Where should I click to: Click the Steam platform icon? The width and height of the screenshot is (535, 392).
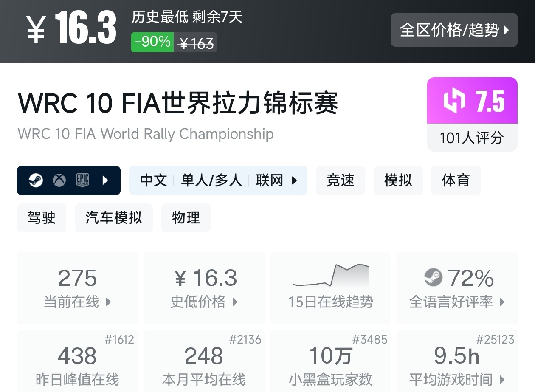click(36, 180)
